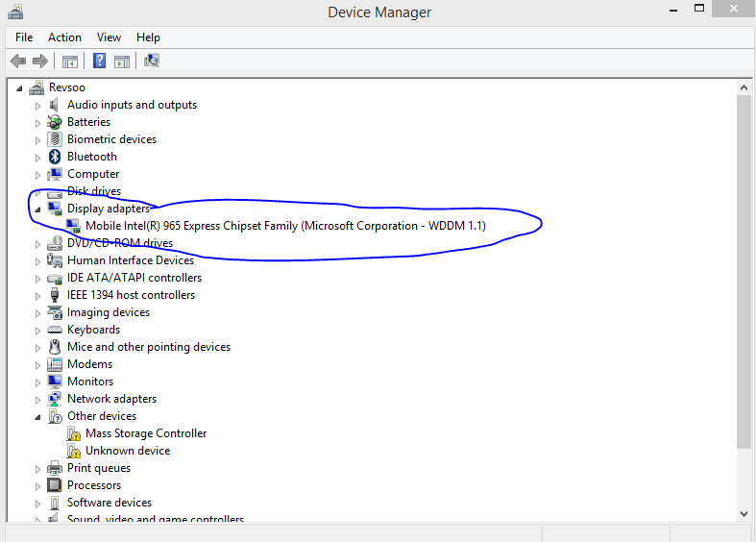Click the Show/Hide Action Pane toolbar icon
The width and height of the screenshot is (756, 542).
121,62
